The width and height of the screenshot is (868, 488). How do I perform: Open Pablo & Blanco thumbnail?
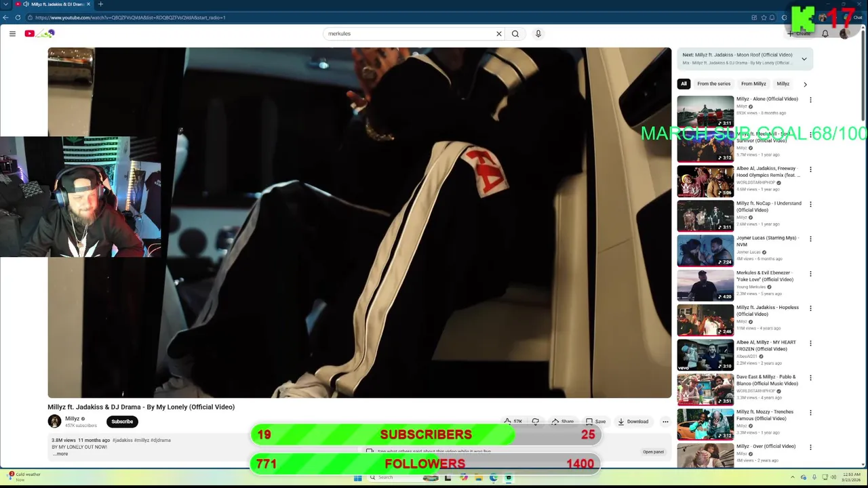pyautogui.click(x=705, y=389)
